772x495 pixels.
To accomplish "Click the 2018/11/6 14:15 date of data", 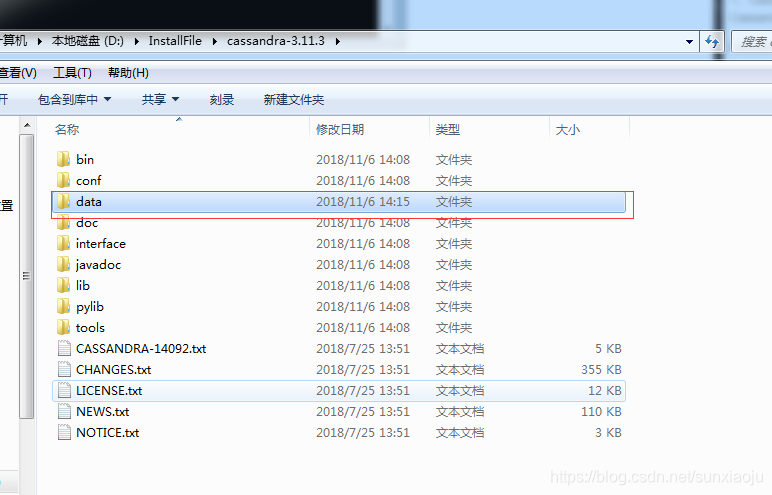I will (x=363, y=202).
